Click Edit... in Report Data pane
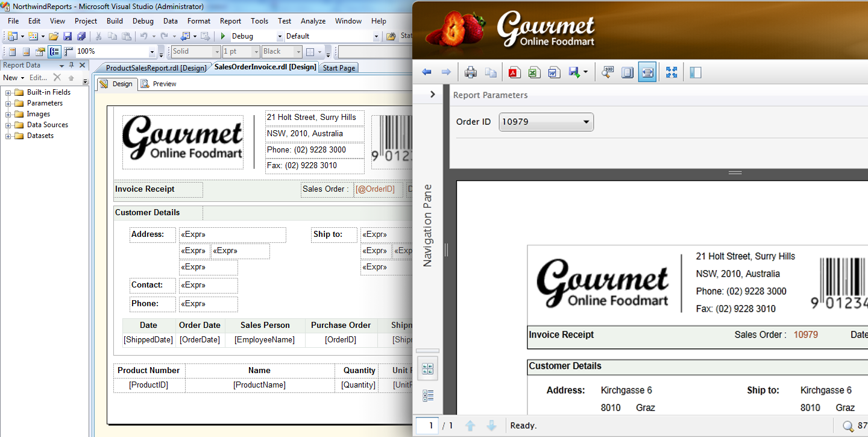The image size is (868, 437). (38, 78)
